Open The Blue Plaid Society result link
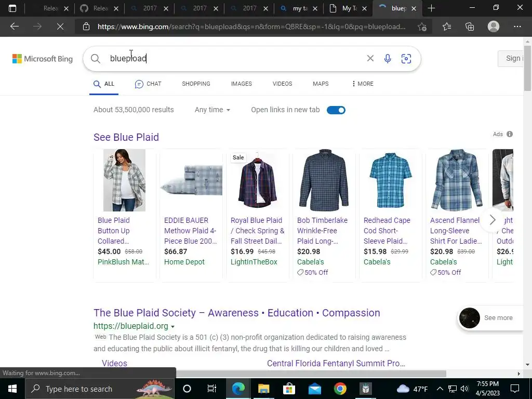Image resolution: width=532 pixels, height=399 pixels. (237, 313)
